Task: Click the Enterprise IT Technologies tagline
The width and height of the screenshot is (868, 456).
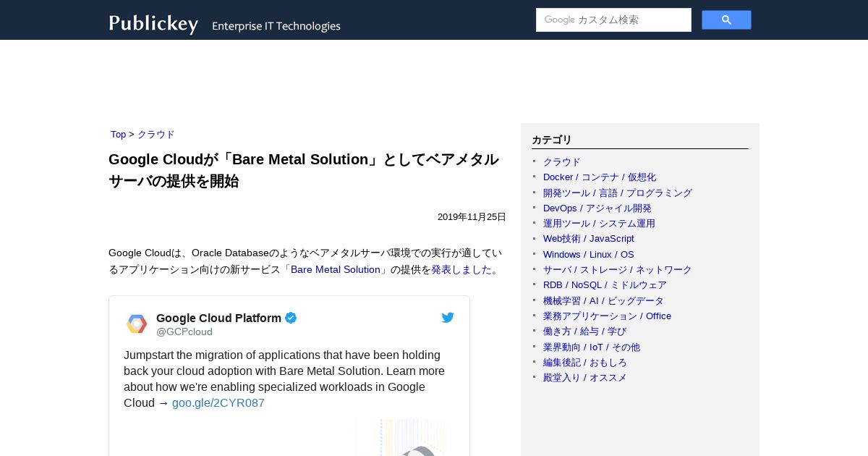Action: pos(276,26)
